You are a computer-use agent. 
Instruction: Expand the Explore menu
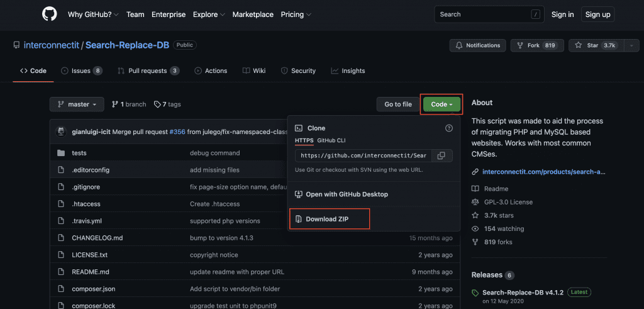[209, 14]
